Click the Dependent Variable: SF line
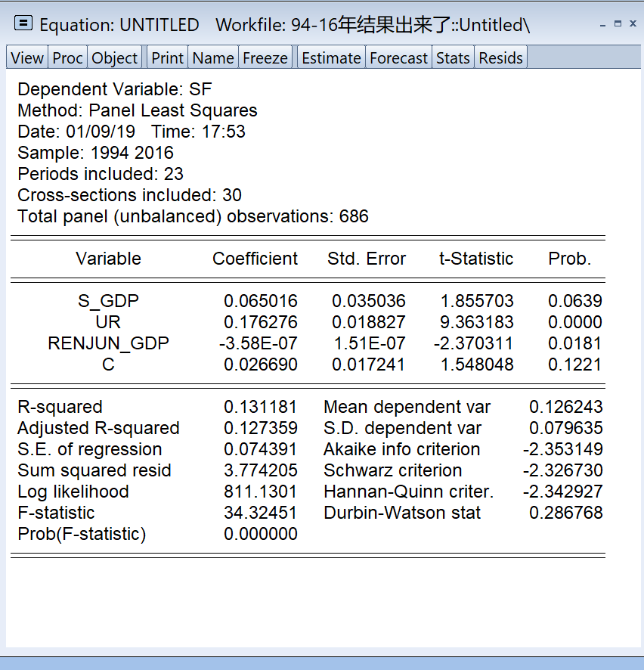The width and height of the screenshot is (644, 670). point(114,89)
